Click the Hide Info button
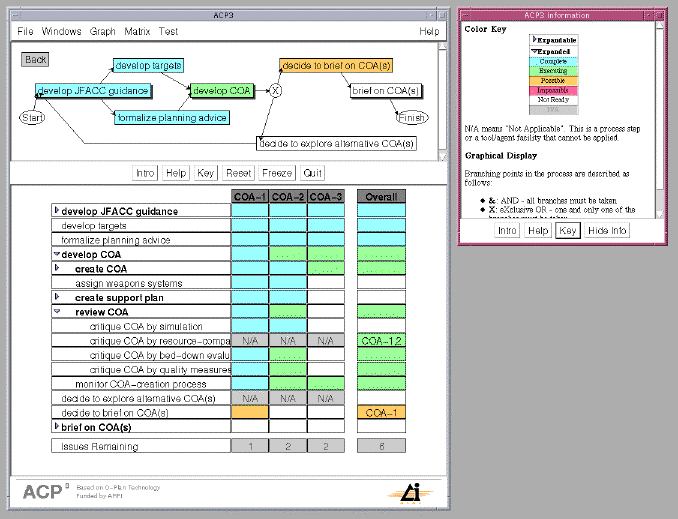678x519 pixels. click(x=608, y=231)
